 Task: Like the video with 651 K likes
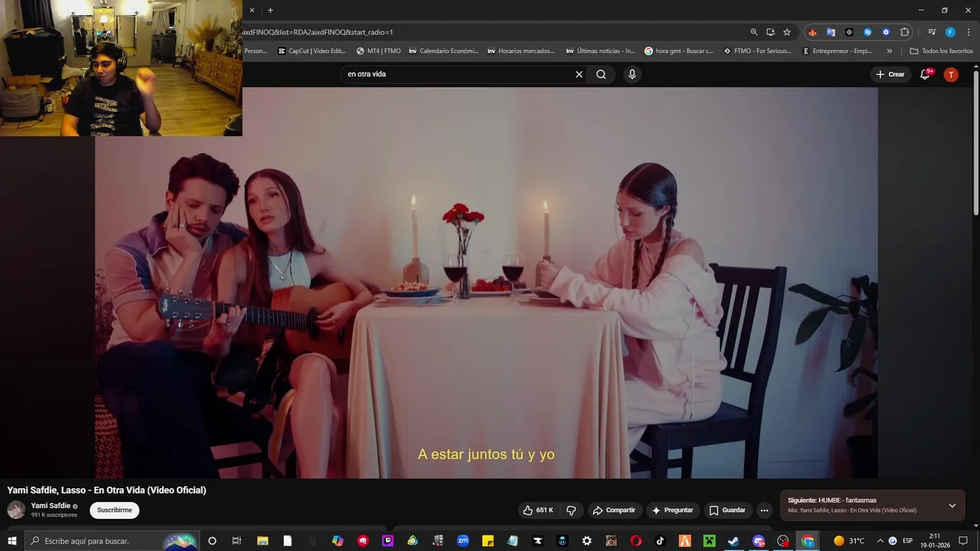tap(538, 510)
